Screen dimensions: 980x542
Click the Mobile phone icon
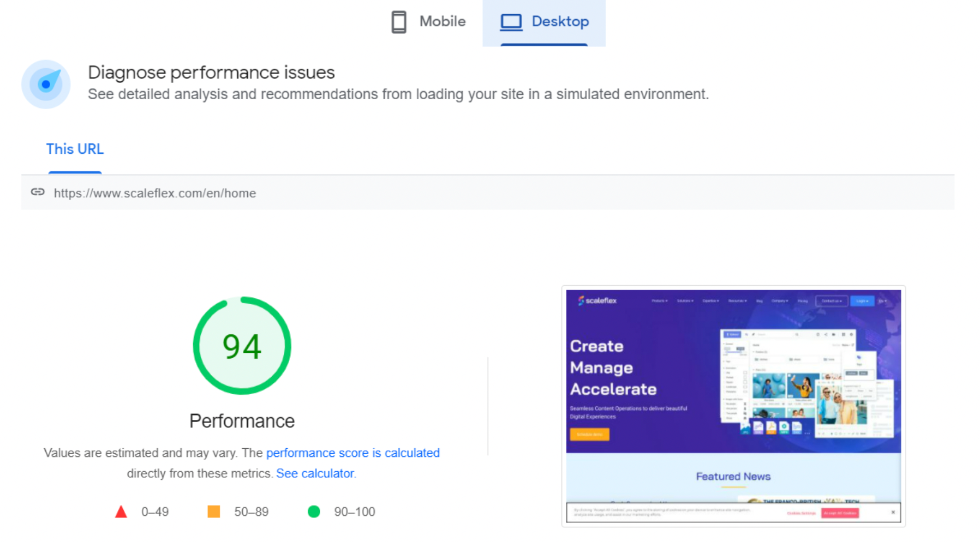[x=399, y=22]
